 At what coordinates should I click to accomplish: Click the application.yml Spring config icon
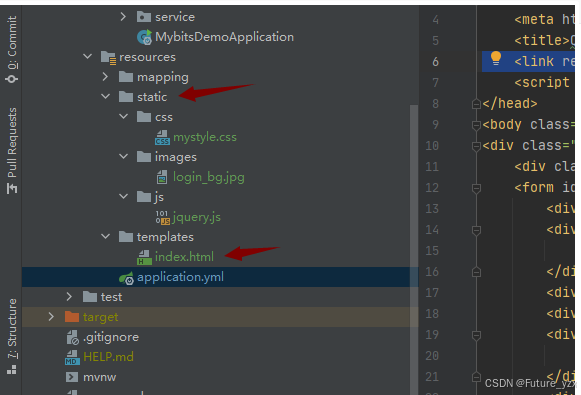point(126,278)
